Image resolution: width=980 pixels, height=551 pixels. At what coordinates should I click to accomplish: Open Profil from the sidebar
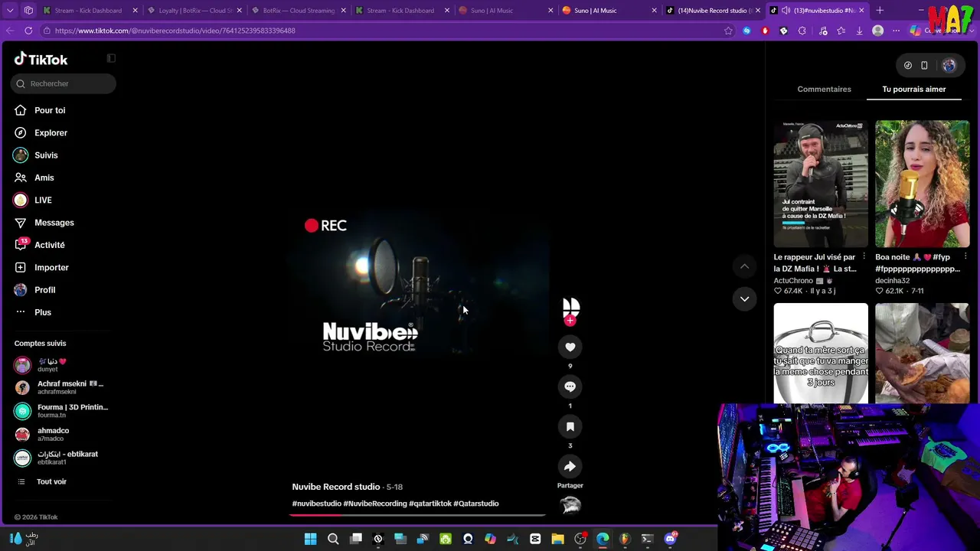point(44,290)
